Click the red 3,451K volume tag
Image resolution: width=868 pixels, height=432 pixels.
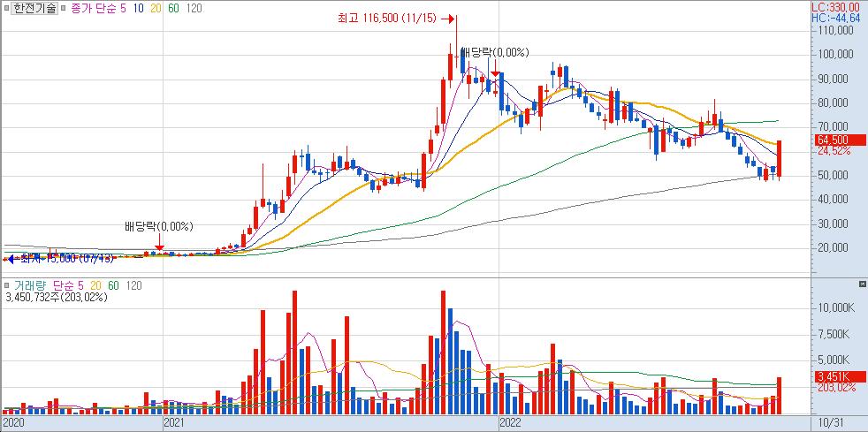click(x=841, y=377)
